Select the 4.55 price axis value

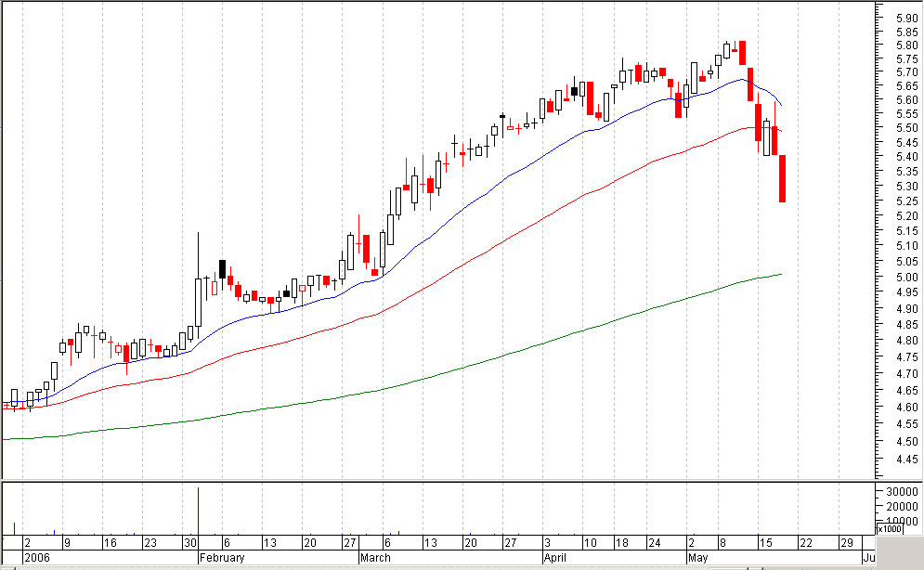(907, 424)
